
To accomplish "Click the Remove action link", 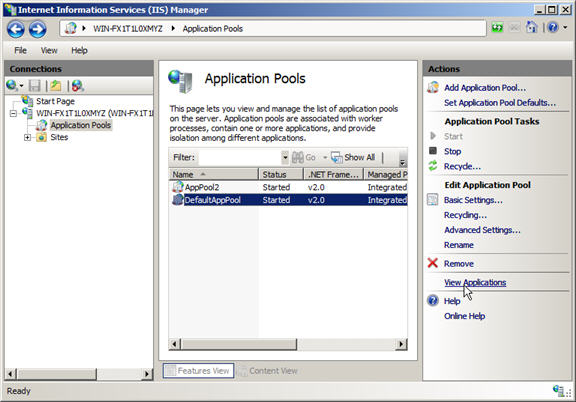I will (458, 263).
